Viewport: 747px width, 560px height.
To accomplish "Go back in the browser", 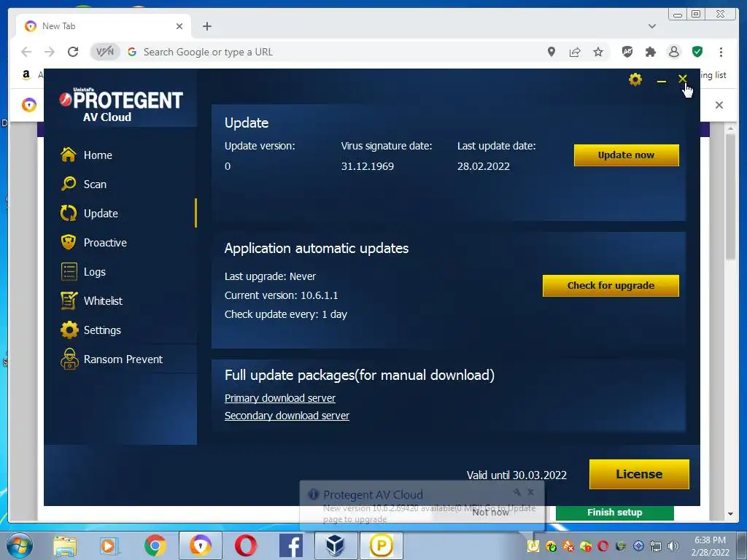I will (27, 52).
